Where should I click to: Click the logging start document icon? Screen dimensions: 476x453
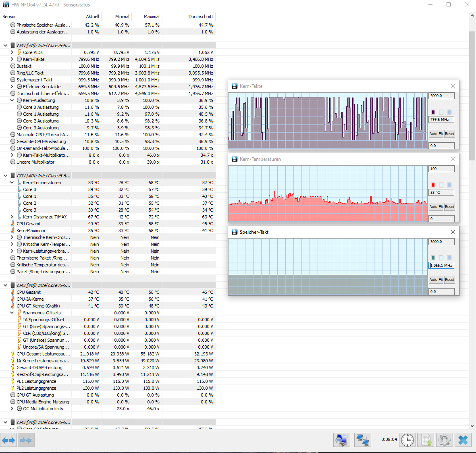coord(426,440)
